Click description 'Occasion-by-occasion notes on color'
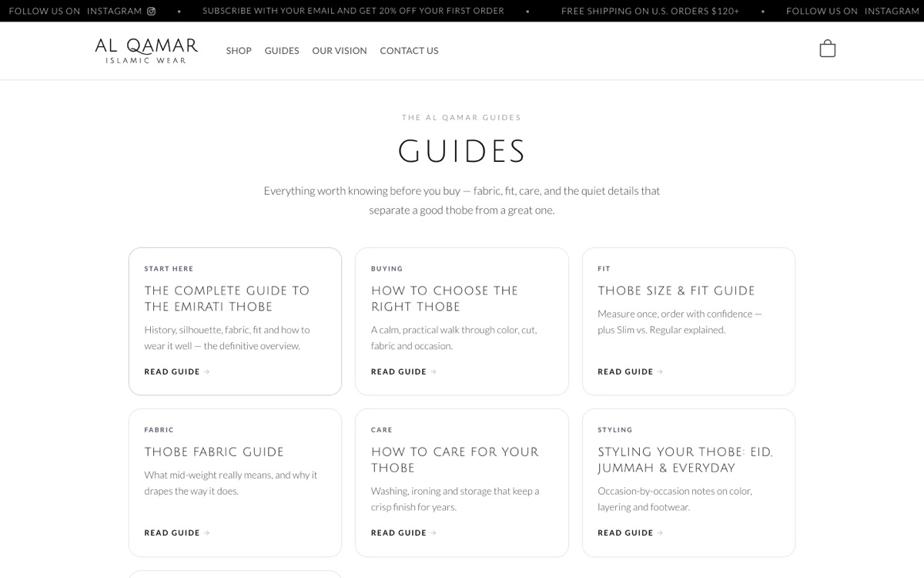 click(675, 499)
